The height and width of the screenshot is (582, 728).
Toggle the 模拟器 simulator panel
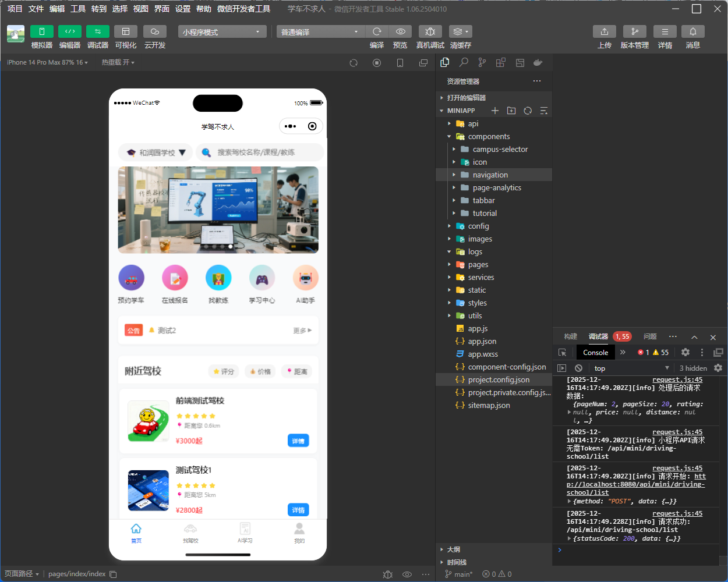[x=41, y=31]
